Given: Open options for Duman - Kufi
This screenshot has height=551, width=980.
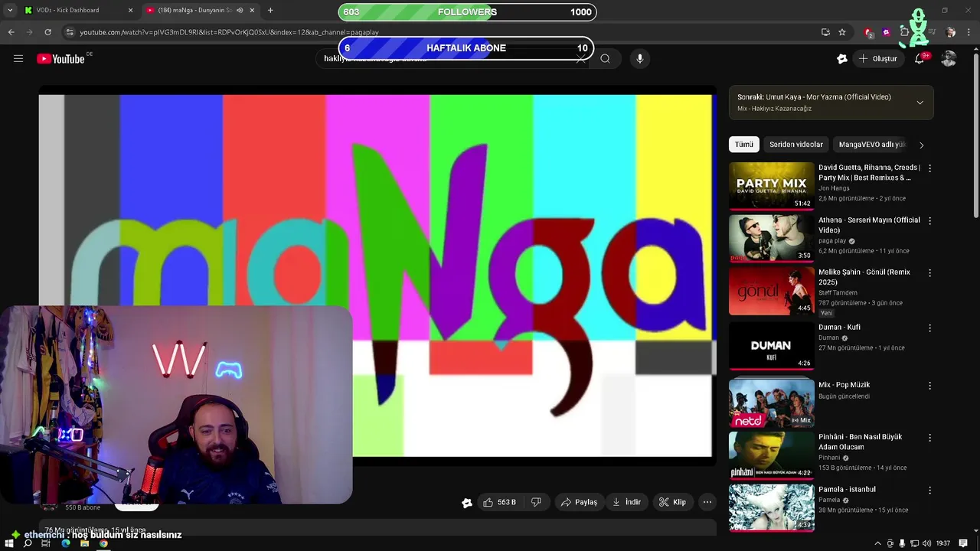Looking at the screenshot, I should (929, 328).
